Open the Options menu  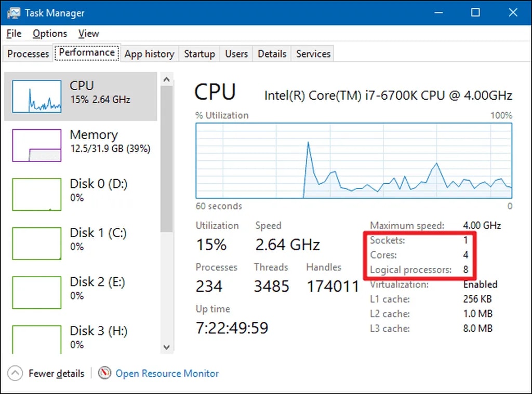49,33
